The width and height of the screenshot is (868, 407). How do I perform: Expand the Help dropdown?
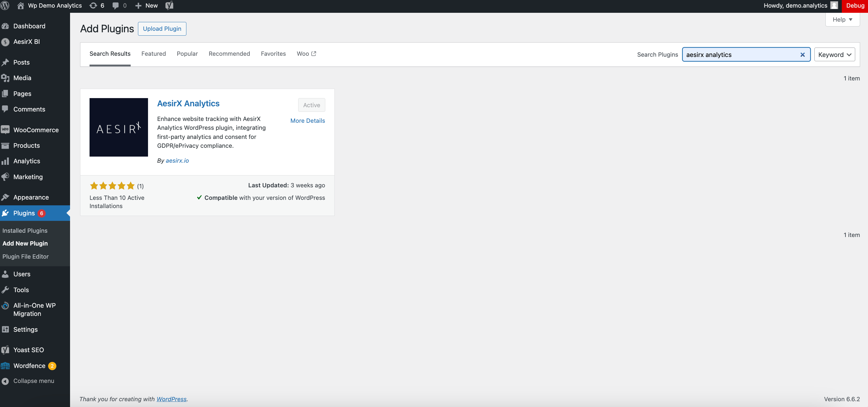click(842, 19)
